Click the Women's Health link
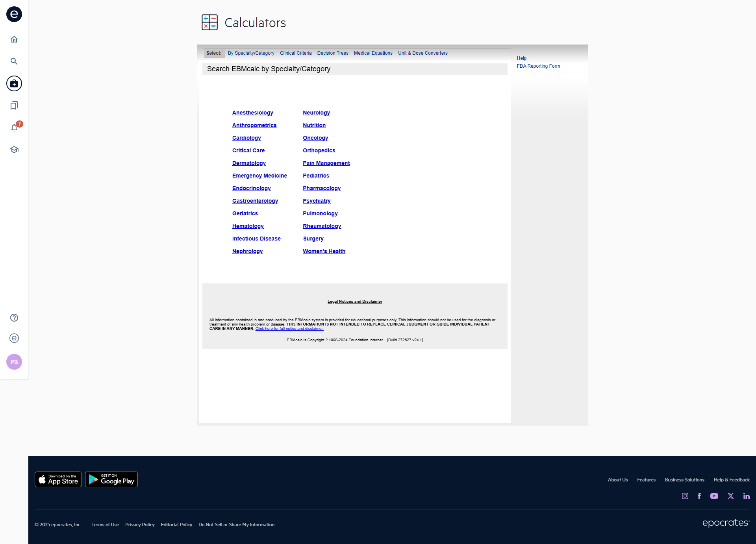This screenshot has height=544, width=756. tap(324, 251)
